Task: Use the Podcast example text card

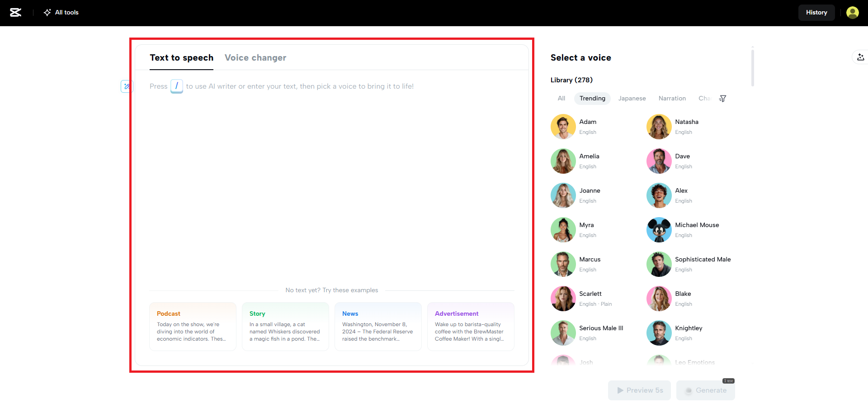Action: (x=193, y=327)
